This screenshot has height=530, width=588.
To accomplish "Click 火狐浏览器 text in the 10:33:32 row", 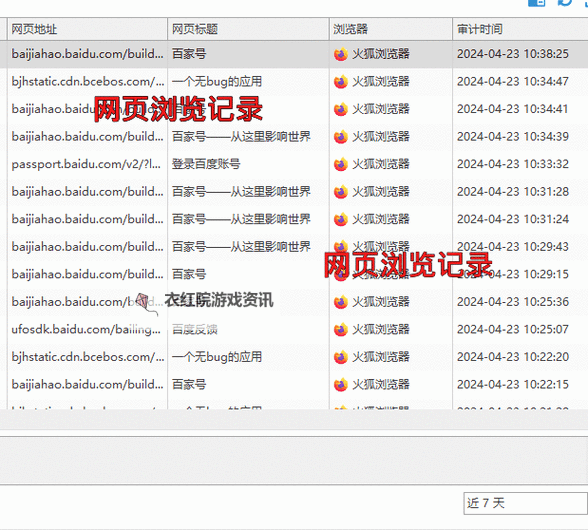I will point(381,164).
